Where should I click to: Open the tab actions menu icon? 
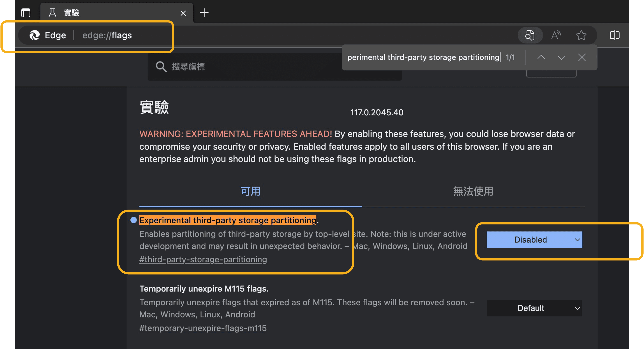[26, 13]
